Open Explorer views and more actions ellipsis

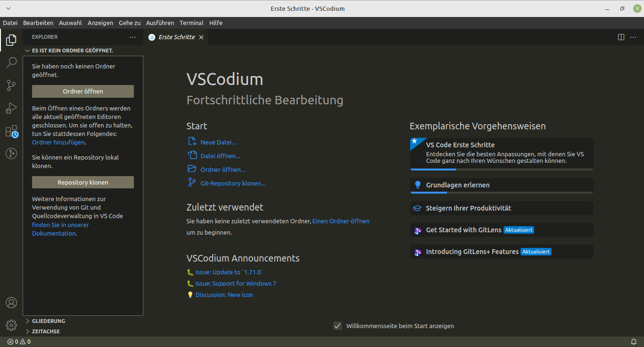coord(132,37)
